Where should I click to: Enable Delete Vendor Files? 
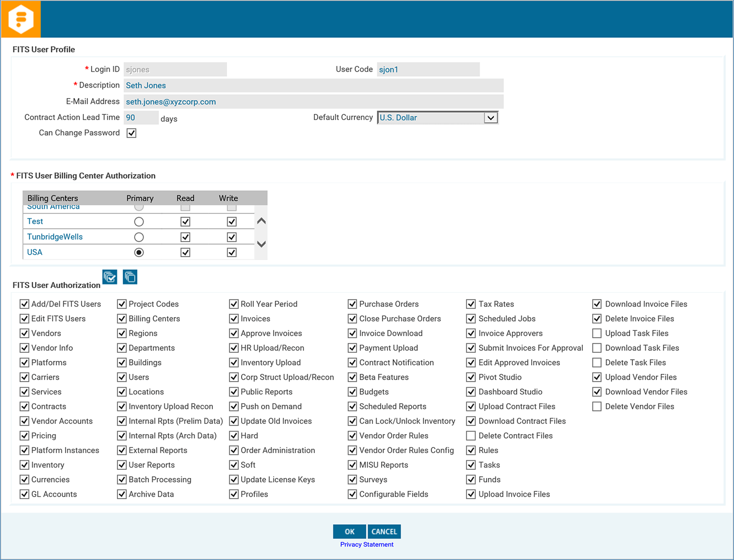click(x=597, y=406)
